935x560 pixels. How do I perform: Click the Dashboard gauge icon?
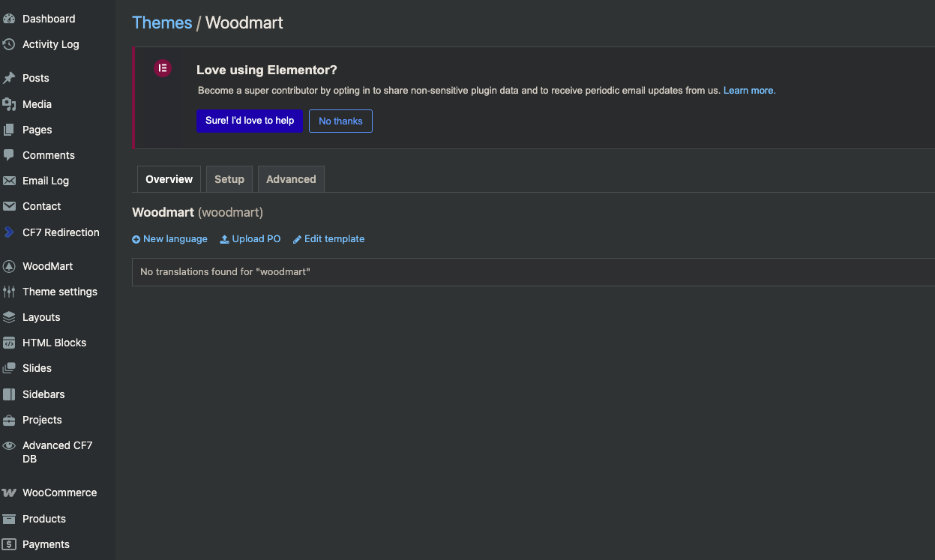9,19
